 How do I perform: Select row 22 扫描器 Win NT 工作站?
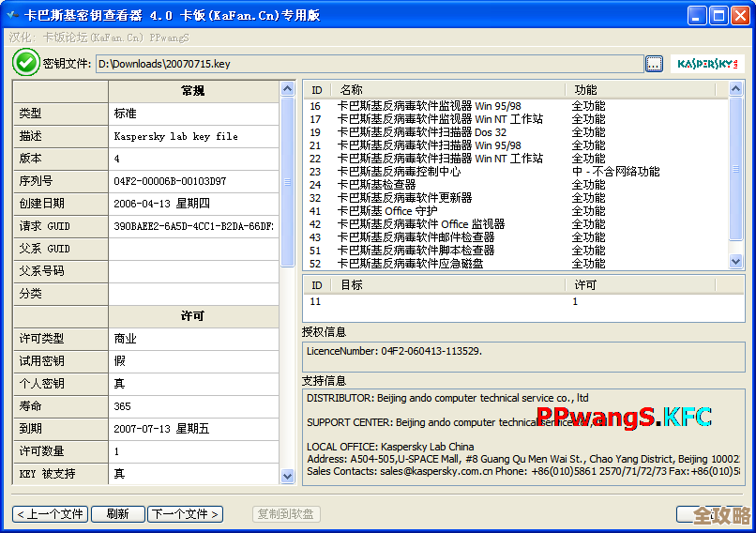click(x=516, y=159)
